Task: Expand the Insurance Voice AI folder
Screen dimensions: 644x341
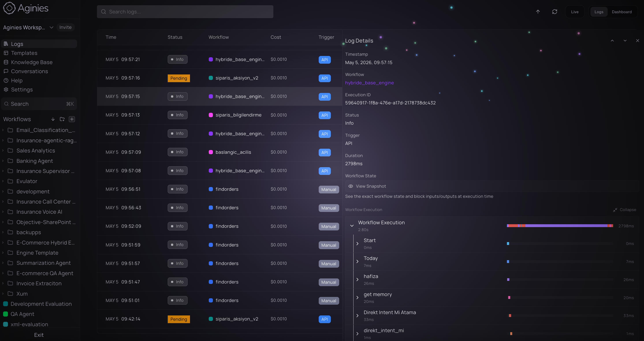Action: point(3,212)
